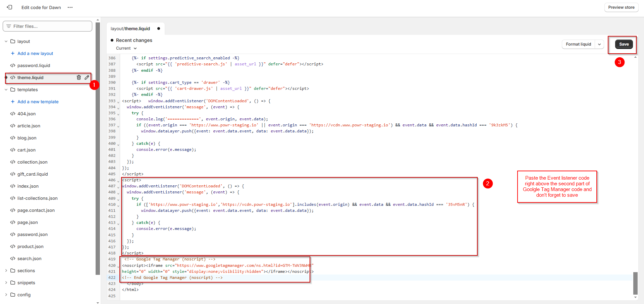
Task: Collapse the templates folder chevron
Action: point(6,89)
